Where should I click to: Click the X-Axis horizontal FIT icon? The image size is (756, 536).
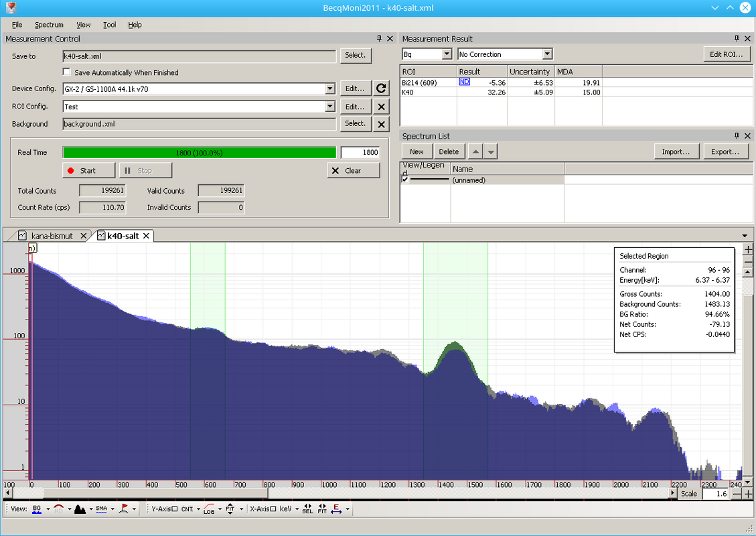tap(322, 509)
